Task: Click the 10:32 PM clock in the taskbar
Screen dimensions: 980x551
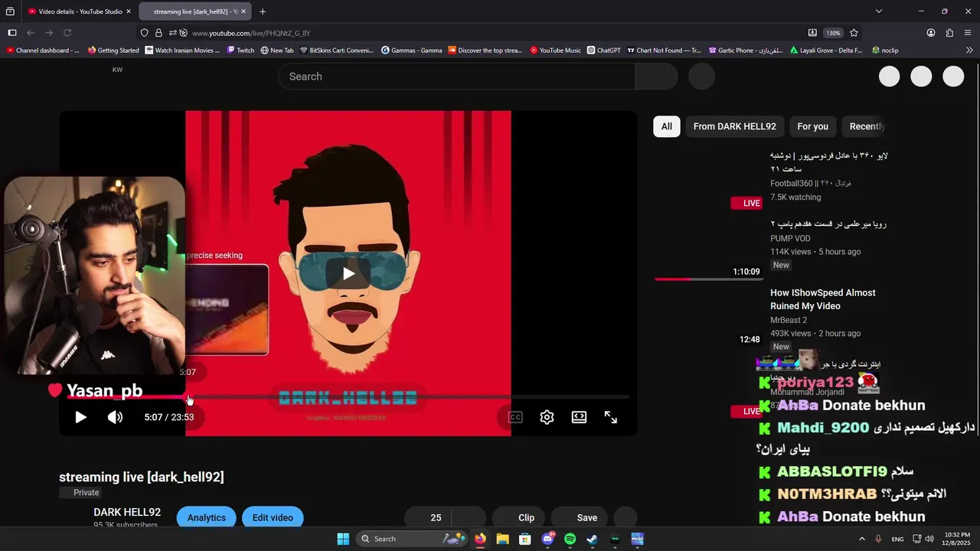Action: click(957, 539)
